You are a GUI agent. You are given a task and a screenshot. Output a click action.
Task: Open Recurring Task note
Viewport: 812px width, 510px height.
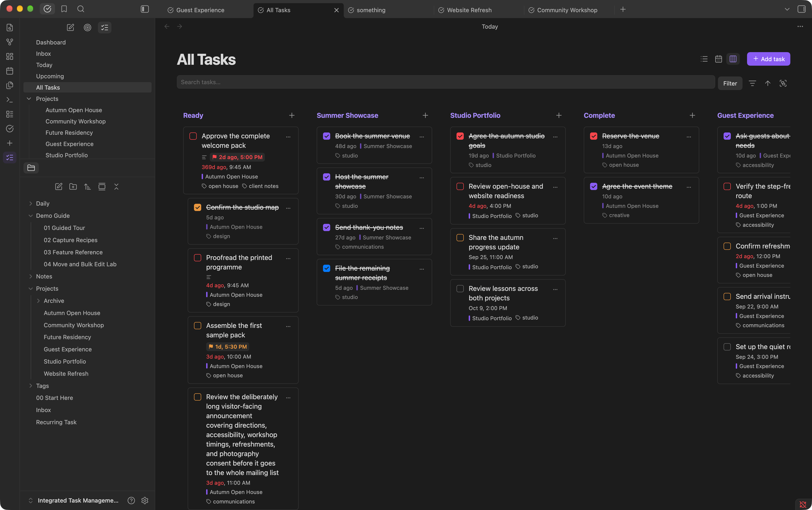(56, 422)
